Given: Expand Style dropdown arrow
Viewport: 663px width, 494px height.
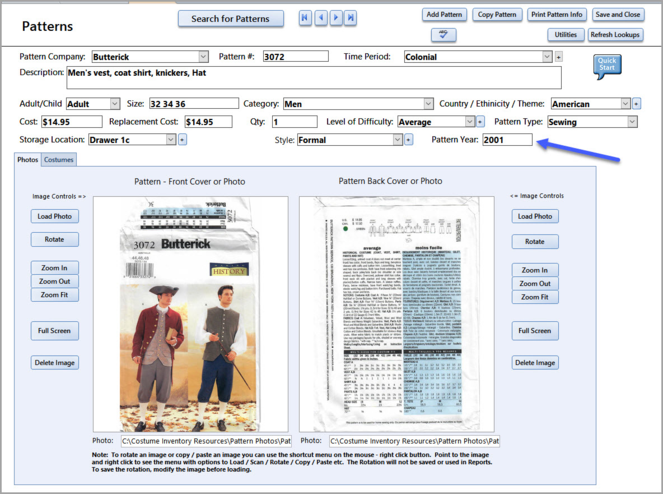Looking at the screenshot, I should [x=397, y=140].
